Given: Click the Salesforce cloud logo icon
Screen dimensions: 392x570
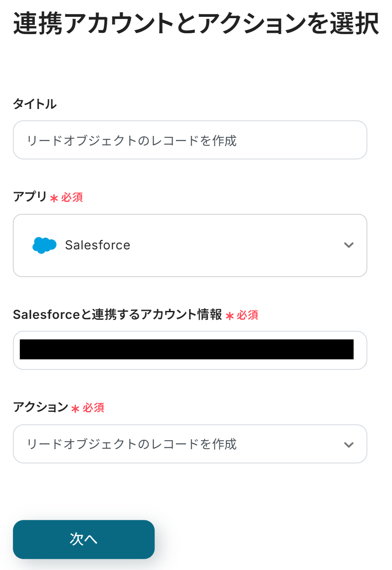Looking at the screenshot, I should pos(44,245).
